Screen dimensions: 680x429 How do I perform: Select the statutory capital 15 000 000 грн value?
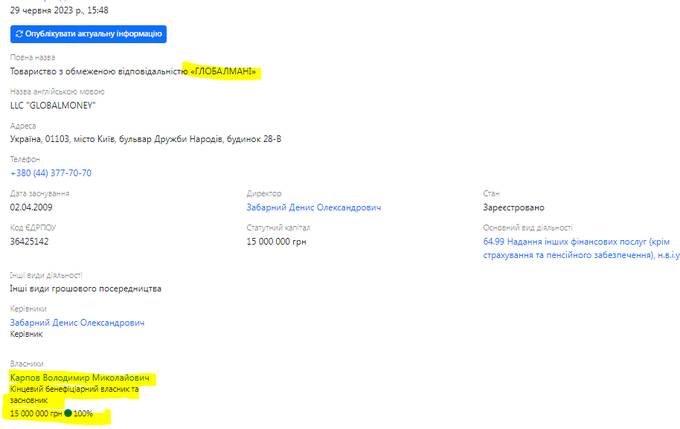pyautogui.click(x=276, y=242)
